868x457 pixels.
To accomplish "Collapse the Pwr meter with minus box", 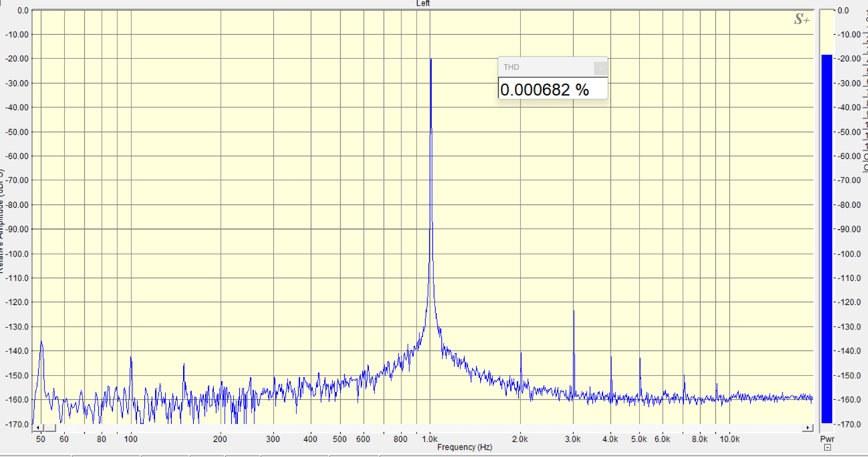I will [827, 448].
